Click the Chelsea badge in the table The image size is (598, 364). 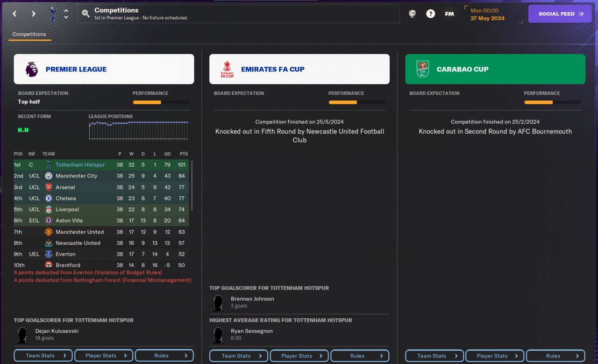pyautogui.click(x=48, y=198)
